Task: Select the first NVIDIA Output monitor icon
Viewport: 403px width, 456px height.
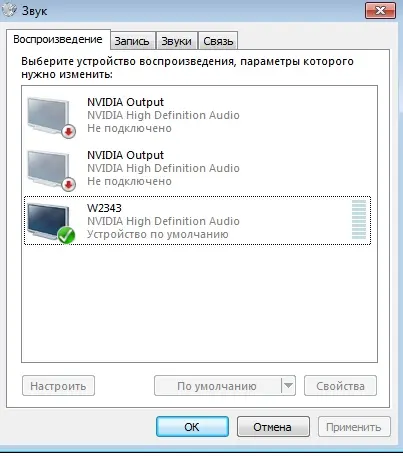Action: 49,115
